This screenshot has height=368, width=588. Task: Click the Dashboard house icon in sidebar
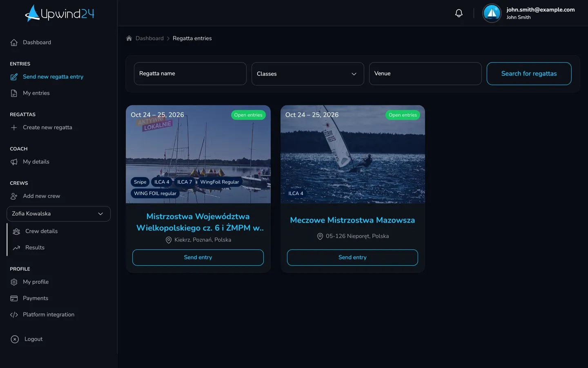click(x=14, y=43)
